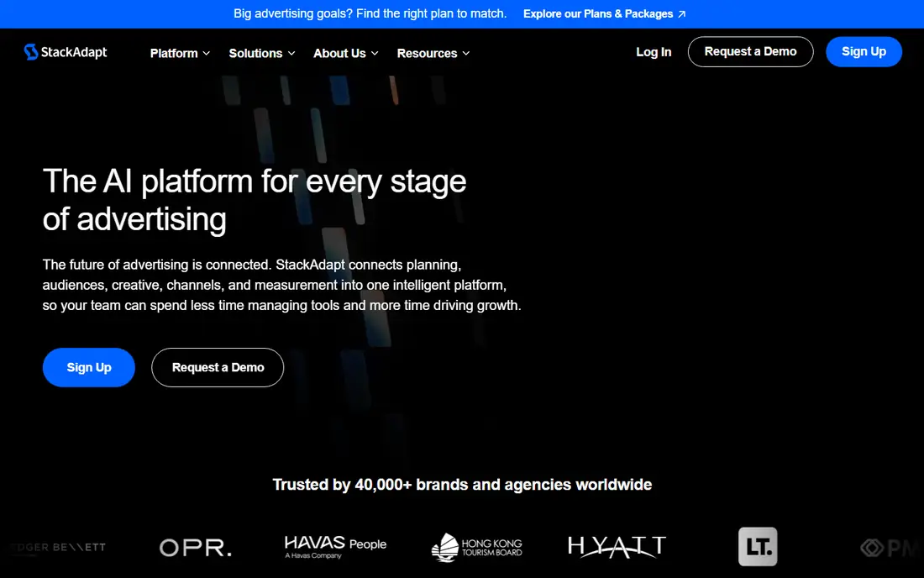Expand the Platform chevron arrow
This screenshot has width=924, height=578.
point(207,53)
